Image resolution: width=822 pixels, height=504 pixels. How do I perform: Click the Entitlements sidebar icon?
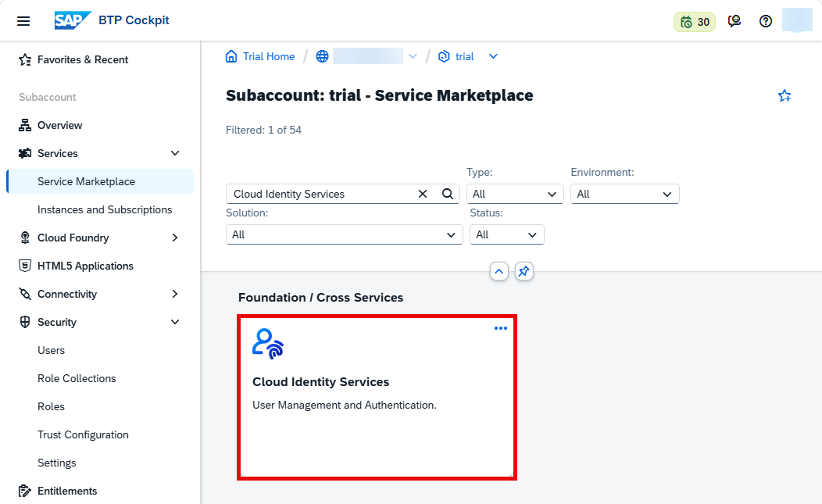25,491
